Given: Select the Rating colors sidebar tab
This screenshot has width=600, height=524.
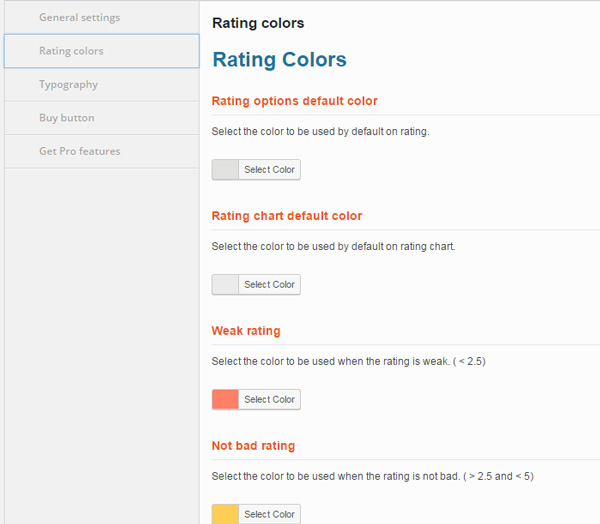Looking at the screenshot, I should pos(71,51).
